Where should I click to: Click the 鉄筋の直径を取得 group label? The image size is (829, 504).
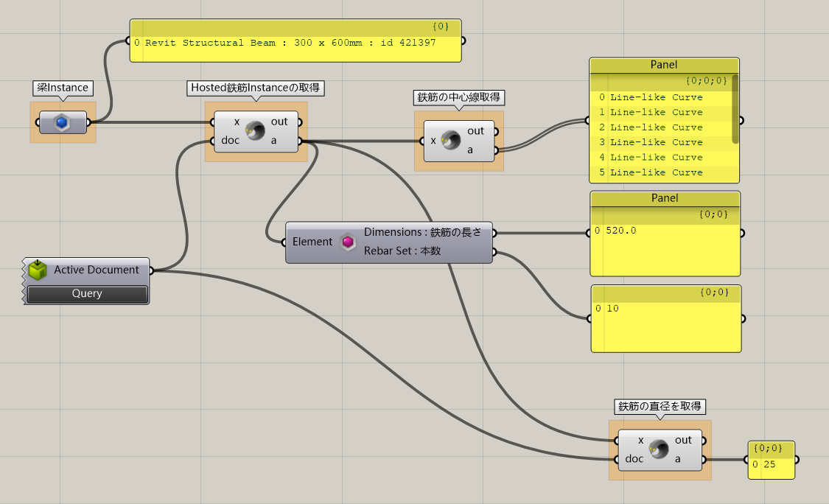coord(660,406)
